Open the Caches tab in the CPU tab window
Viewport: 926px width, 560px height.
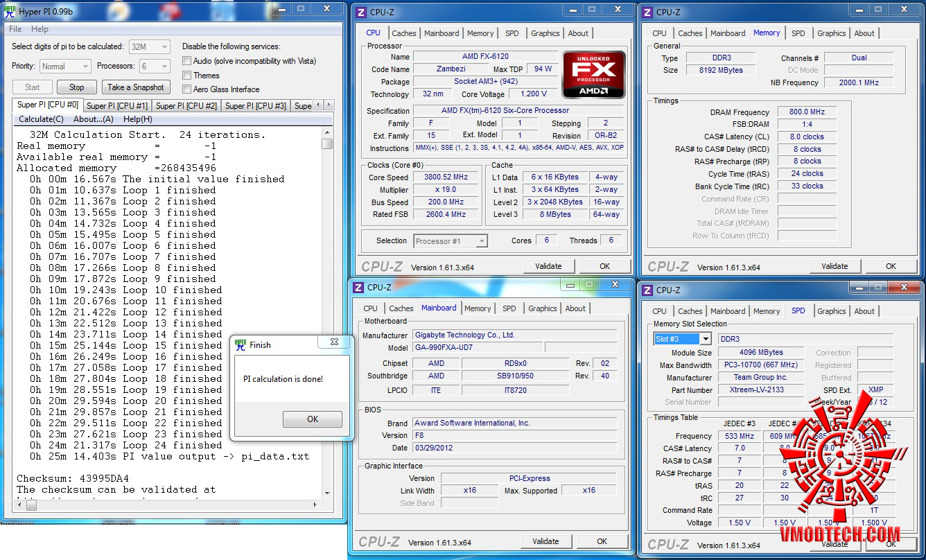[404, 33]
